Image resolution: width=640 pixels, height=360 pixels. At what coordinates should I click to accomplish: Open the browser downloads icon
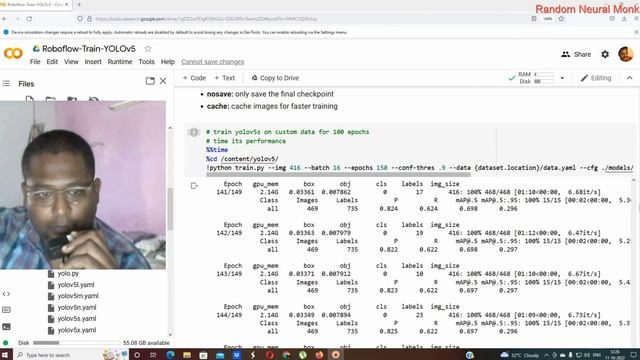[x=624, y=19]
